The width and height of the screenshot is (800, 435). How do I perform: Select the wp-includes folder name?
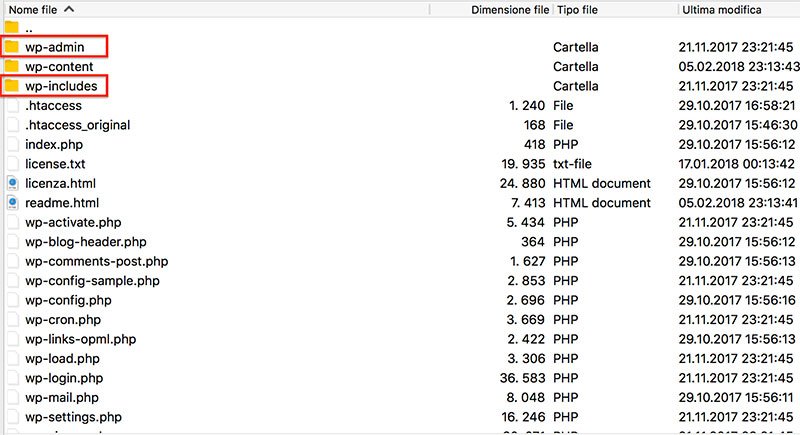[61, 86]
